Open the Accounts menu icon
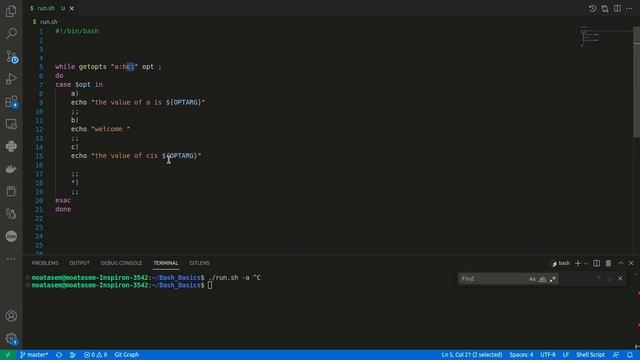640x360 pixels. click(11, 316)
